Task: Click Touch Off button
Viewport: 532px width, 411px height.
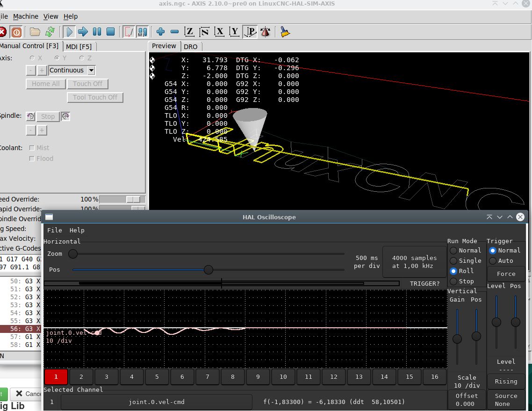Action: click(x=87, y=84)
